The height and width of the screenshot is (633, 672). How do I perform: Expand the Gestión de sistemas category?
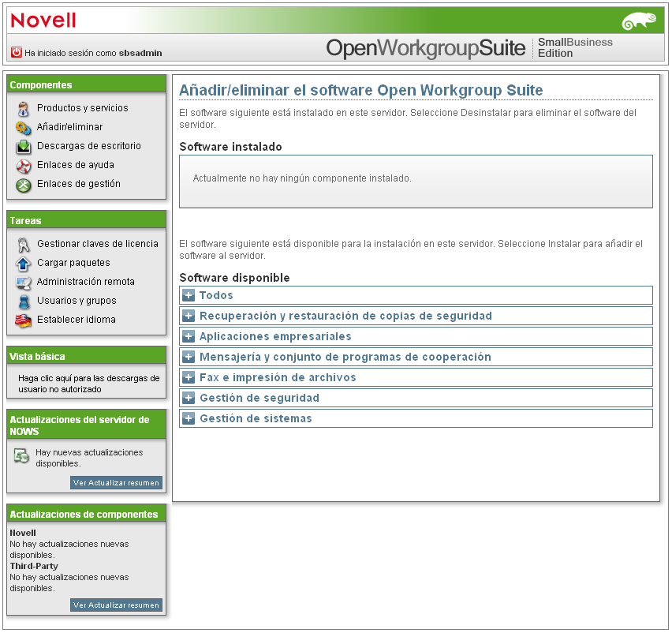click(189, 418)
